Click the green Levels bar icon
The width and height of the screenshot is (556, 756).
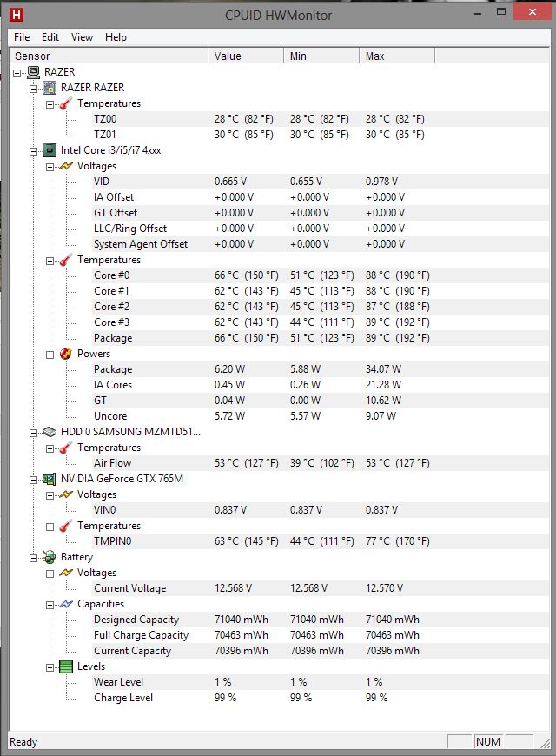pyautogui.click(x=66, y=666)
